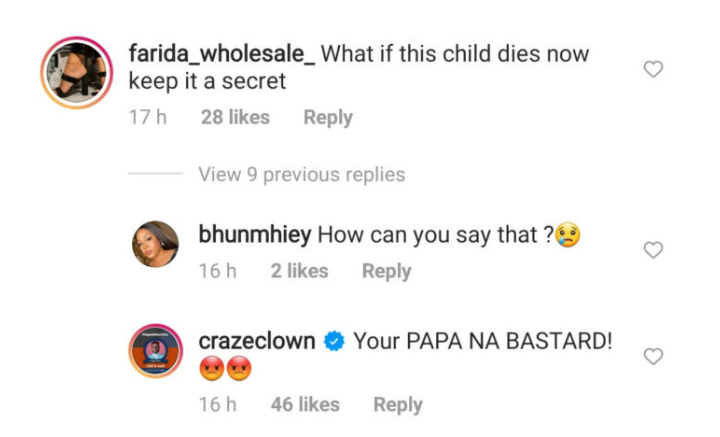Screen dimensions: 720x437
Task: Go to farida_wholesale_ username profile
Action: pos(222,52)
